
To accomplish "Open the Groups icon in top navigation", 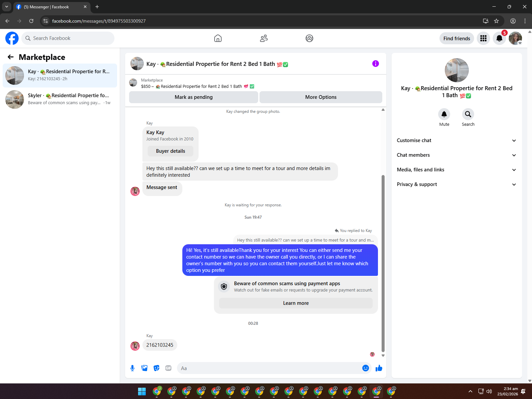I will coord(309,38).
